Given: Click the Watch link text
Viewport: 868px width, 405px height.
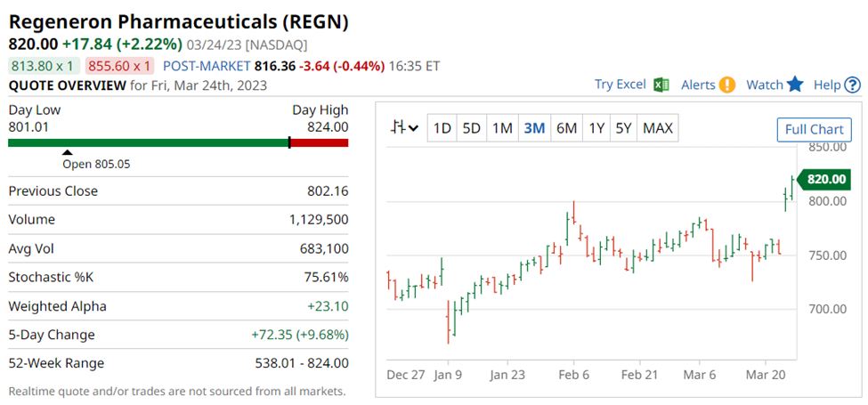Looking at the screenshot, I should click(765, 85).
